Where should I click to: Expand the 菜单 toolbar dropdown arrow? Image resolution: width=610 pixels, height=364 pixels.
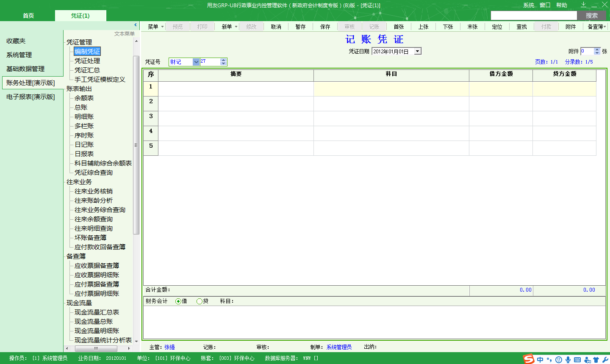click(162, 27)
